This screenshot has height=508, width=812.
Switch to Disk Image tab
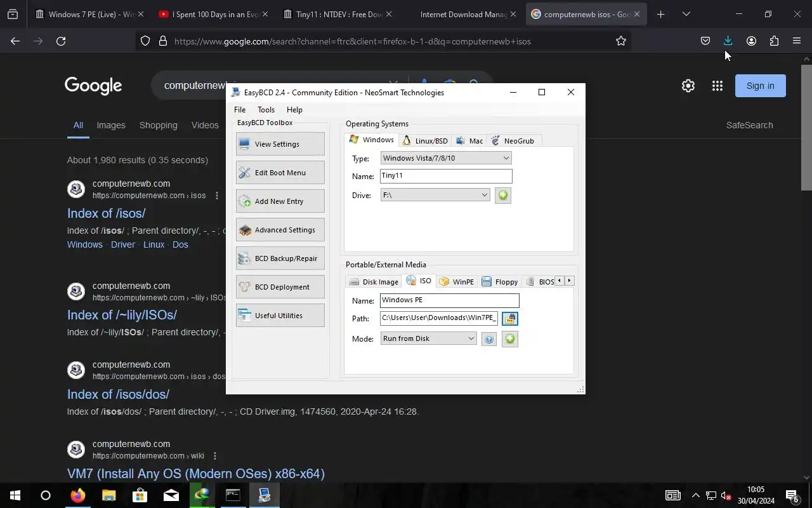(x=374, y=282)
